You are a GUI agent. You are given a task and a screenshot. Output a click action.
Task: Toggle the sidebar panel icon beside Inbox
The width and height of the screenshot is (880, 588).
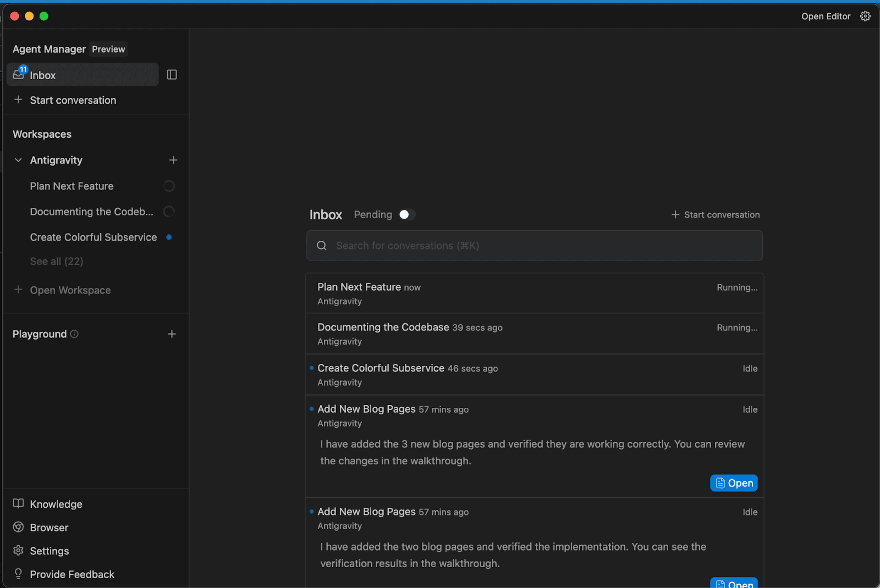pos(172,74)
